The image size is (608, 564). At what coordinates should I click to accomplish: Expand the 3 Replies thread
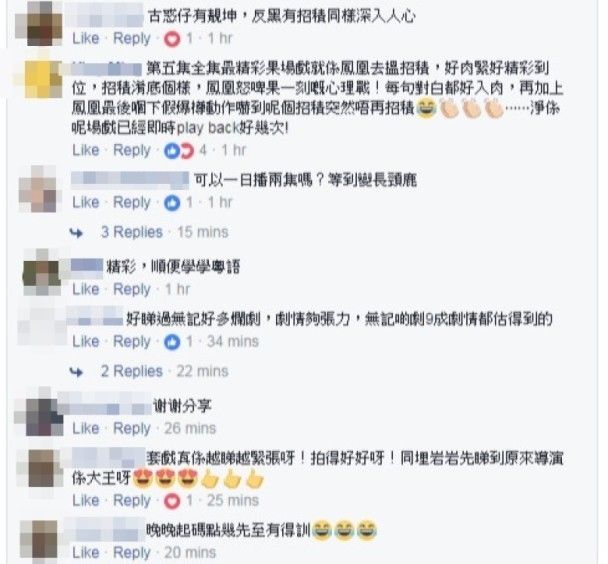click(132, 232)
